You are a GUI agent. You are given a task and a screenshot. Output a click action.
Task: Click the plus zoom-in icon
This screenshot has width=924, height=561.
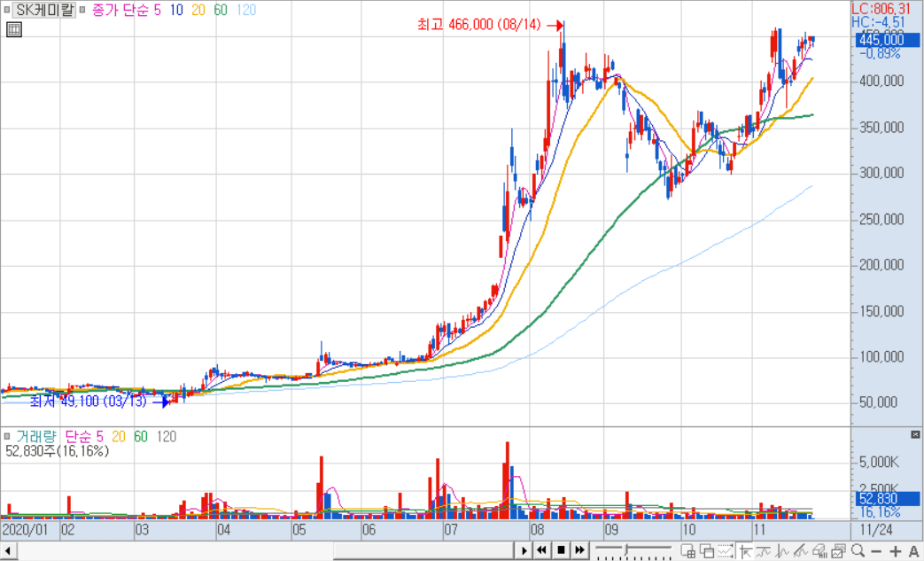point(896,551)
